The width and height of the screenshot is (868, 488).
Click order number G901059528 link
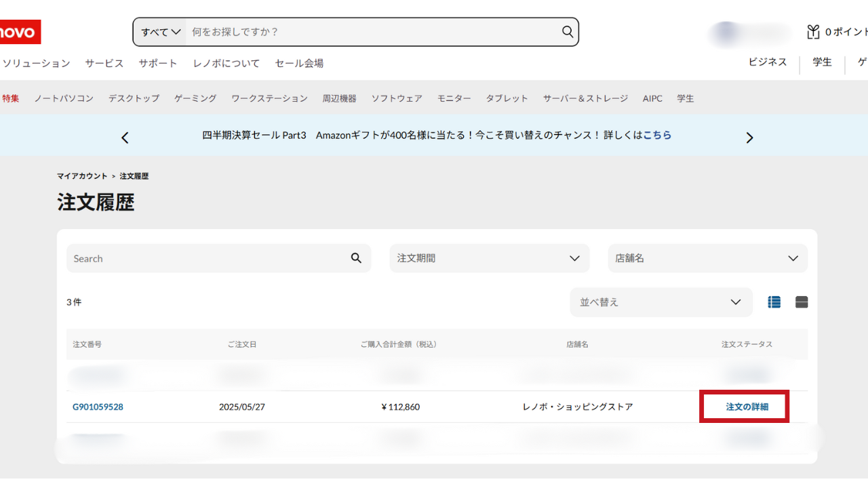[x=98, y=407]
